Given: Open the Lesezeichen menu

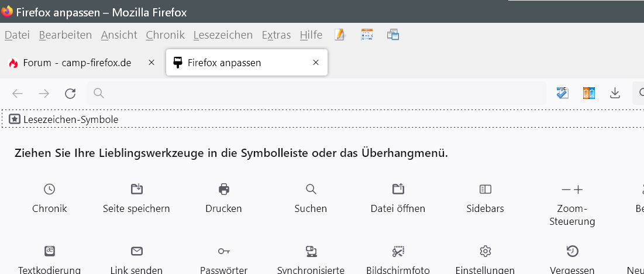Looking at the screenshot, I should coord(223,35).
